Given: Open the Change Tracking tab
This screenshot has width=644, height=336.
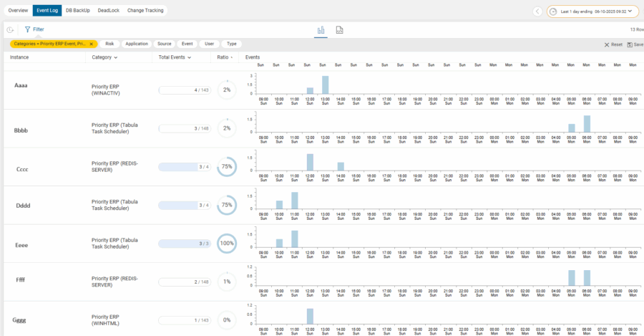Looking at the screenshot, I should [x=145, y=11].
